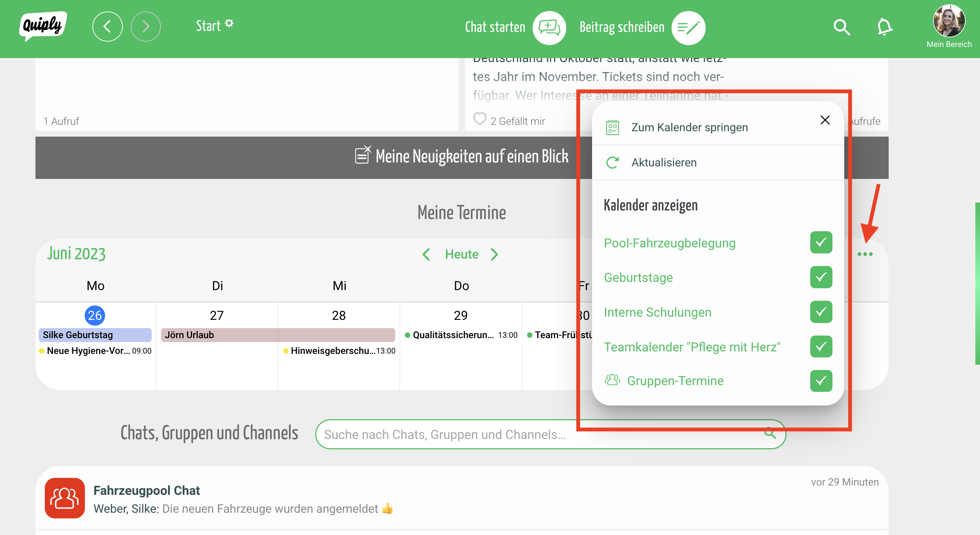This screenshot has width=980, height=535.
Task: Disable the Gruppen-Termine calendar checkbox
Action: tap(821, 381)
